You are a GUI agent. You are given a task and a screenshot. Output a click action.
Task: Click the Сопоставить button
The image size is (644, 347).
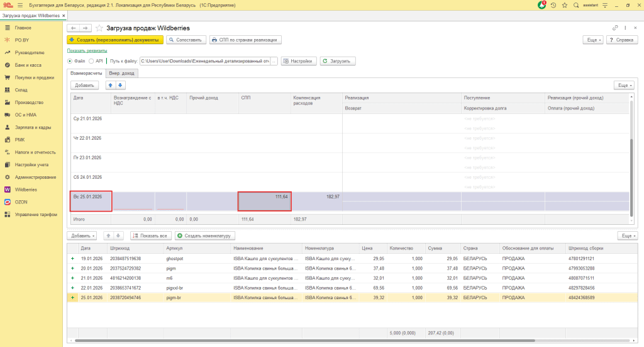[186, 40]
